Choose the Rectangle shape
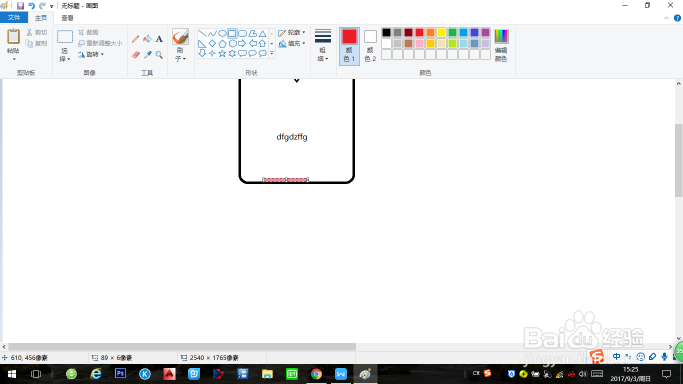This screenshot has height=384, width=683. click(232, 34)
